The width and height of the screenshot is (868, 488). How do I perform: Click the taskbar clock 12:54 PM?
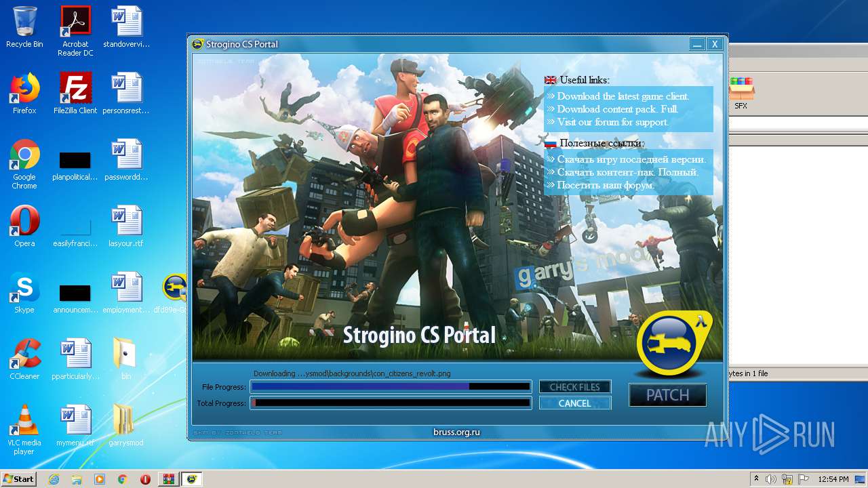833,479
